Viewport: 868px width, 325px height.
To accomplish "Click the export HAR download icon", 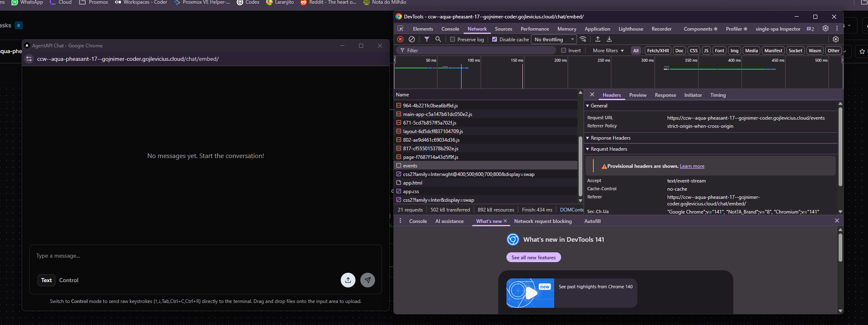I will (609, 39).
